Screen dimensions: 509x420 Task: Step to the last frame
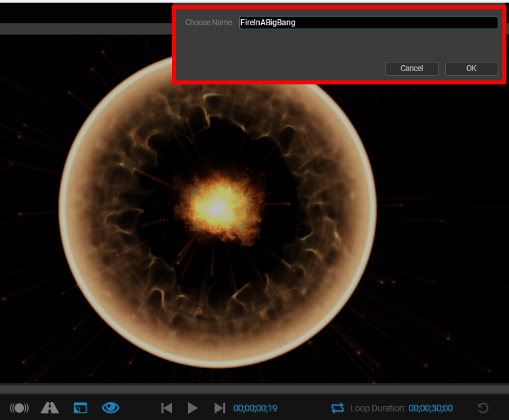(x=220, y=408)
